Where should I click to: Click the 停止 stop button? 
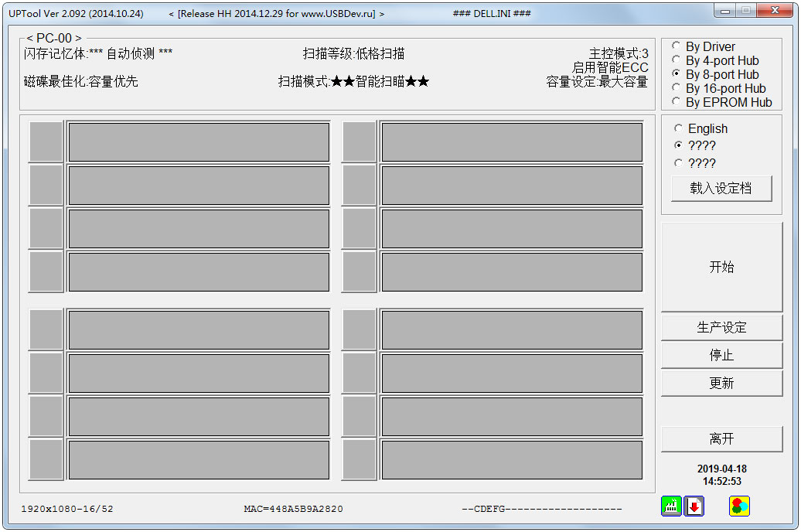pyautogui.click(x=721, y=355)
